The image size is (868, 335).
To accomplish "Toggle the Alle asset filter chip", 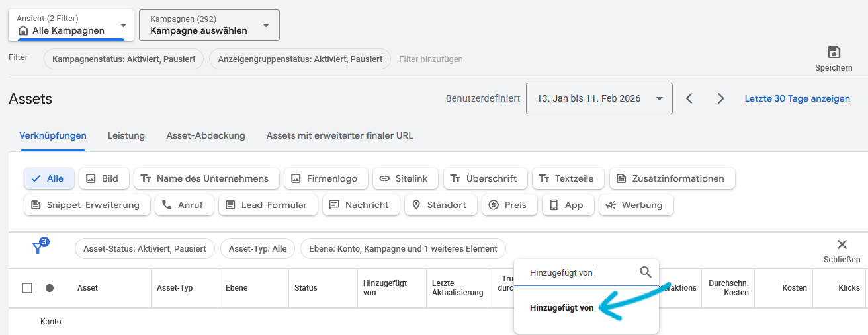I will tap(49, 178).
